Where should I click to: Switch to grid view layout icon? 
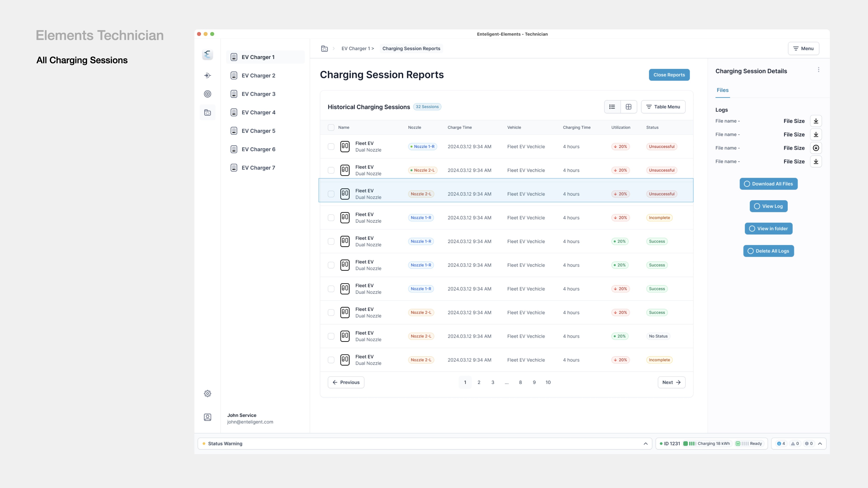[628, 107]
